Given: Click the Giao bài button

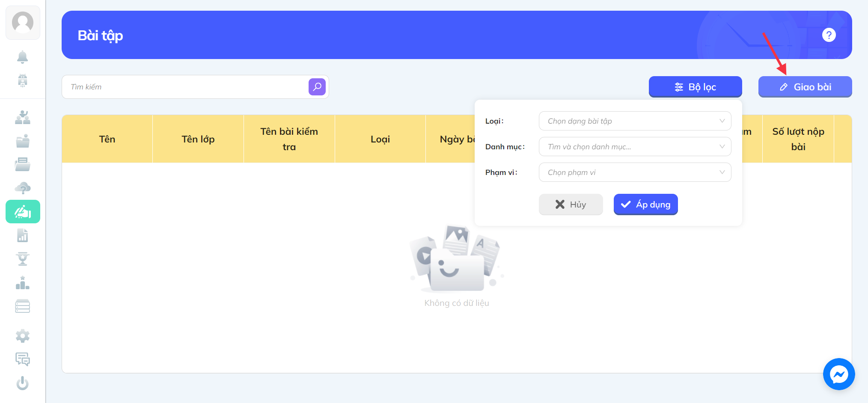Looking at the screenshot, I should 805,87.
